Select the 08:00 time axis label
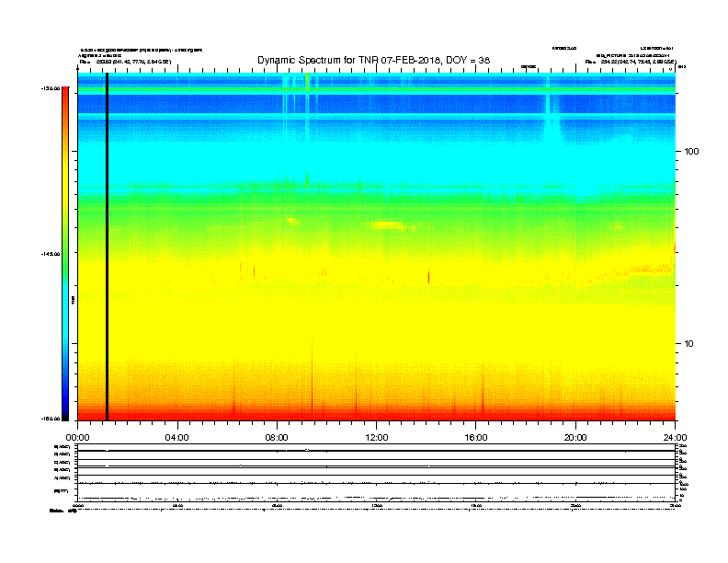Screen dimensions: 728x563 277,438
